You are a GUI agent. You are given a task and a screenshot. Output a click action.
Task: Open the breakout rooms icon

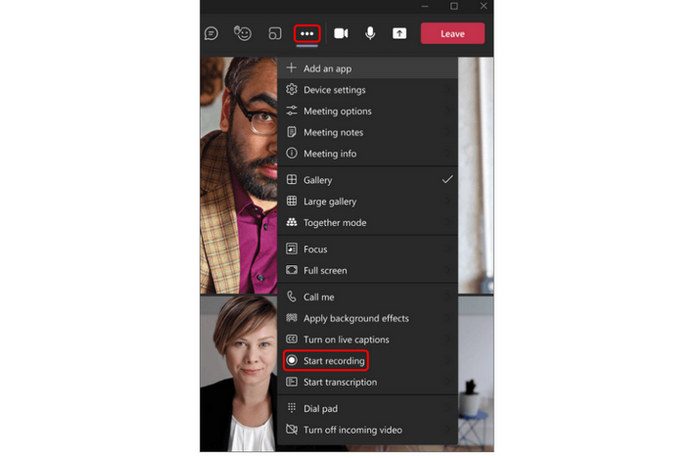[275, 33]
